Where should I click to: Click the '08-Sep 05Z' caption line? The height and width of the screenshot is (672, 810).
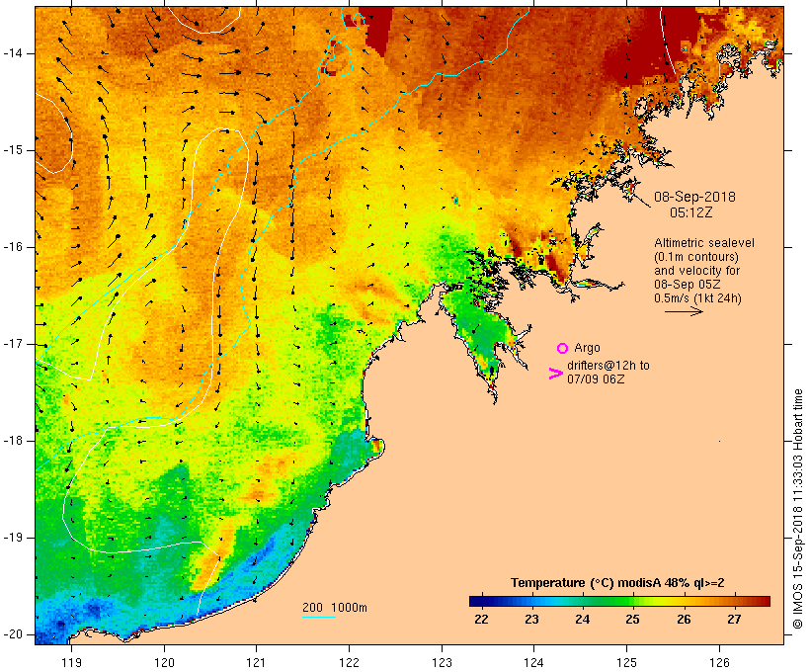point(688,285)
